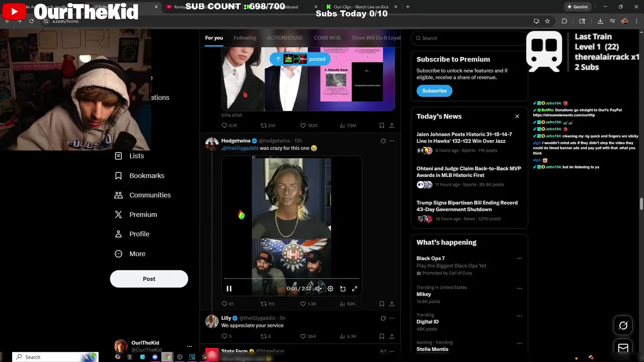This screenshot has width=644, height=362.
Task: View analytics of Hodgetwins post 50K views
Action: pos(348,304)
